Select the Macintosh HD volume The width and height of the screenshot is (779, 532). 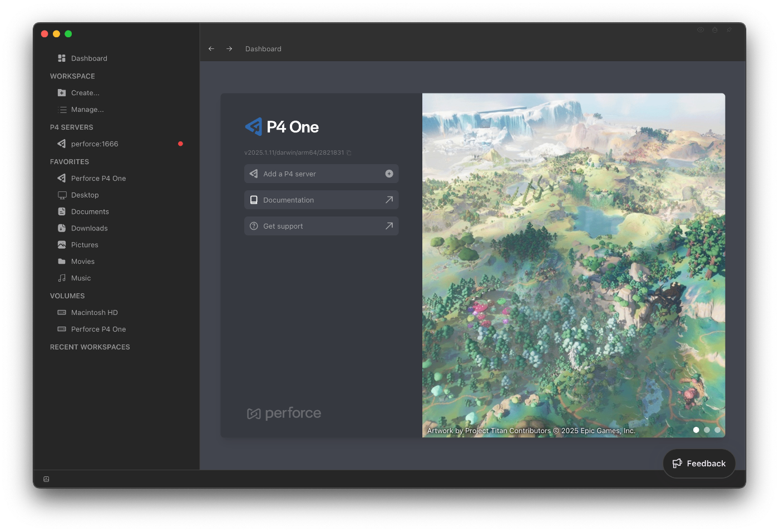(88, 313)
